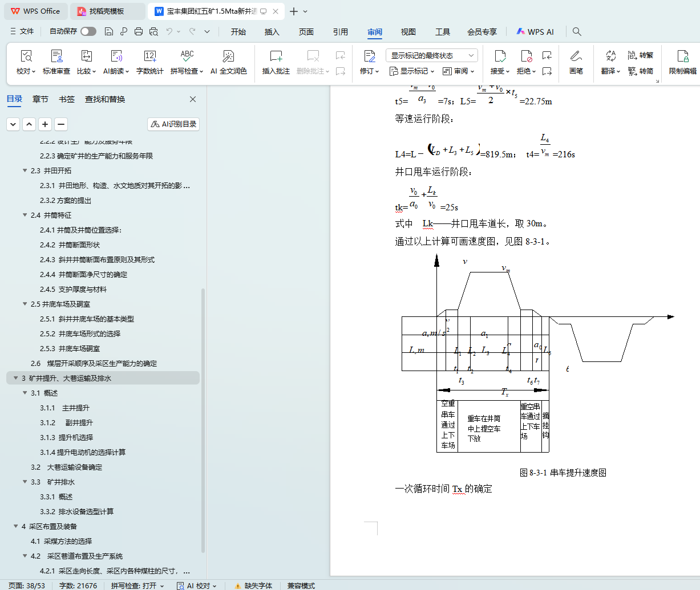
Task: Open a new tab with the plus button
Action: point(293,11)
